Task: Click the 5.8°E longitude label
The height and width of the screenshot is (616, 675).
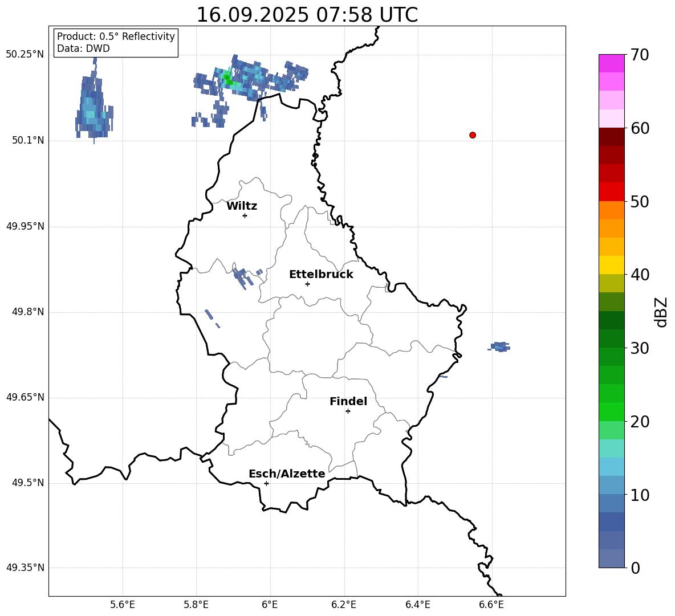Action: coord(196,605)
